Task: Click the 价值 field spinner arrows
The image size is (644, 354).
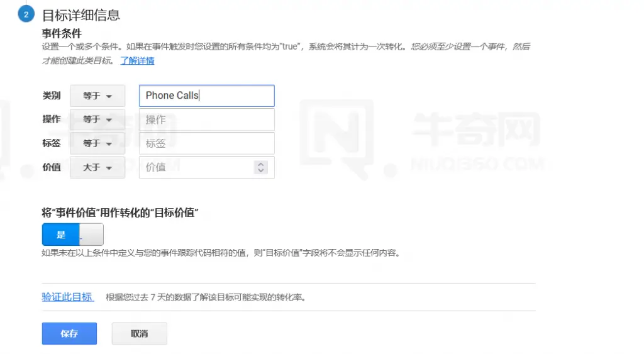Action: [x=260, y=167]
